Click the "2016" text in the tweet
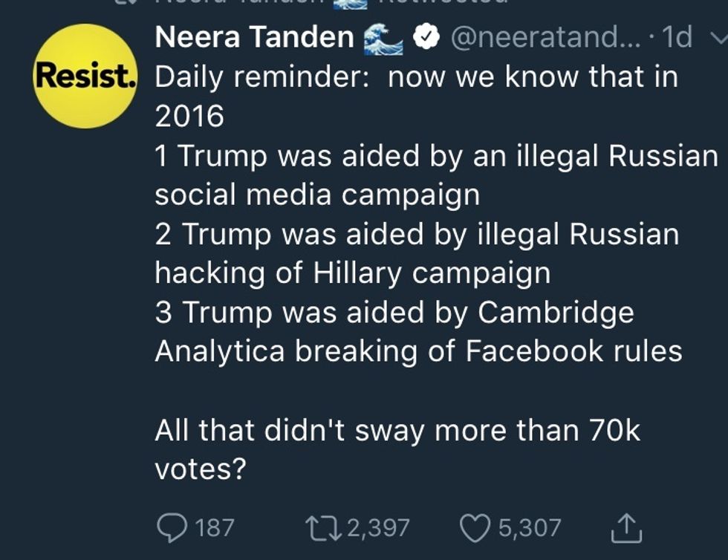This screenshot has height=560, width=728. pos(189,117)
